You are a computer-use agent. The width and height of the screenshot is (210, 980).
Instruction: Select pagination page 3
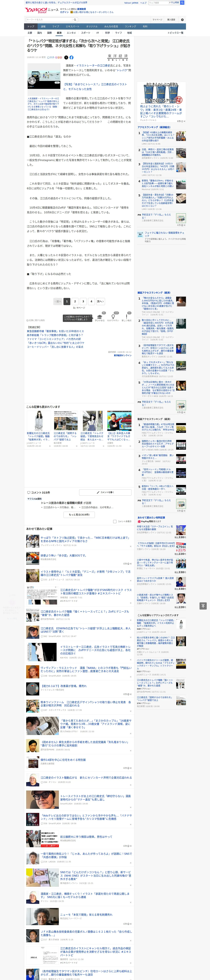[83, 301]
